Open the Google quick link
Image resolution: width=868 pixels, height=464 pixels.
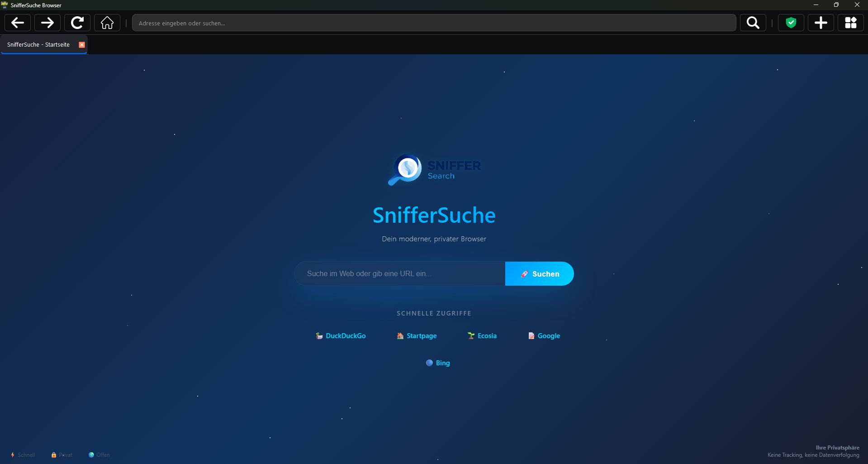(x=544, y=336)
